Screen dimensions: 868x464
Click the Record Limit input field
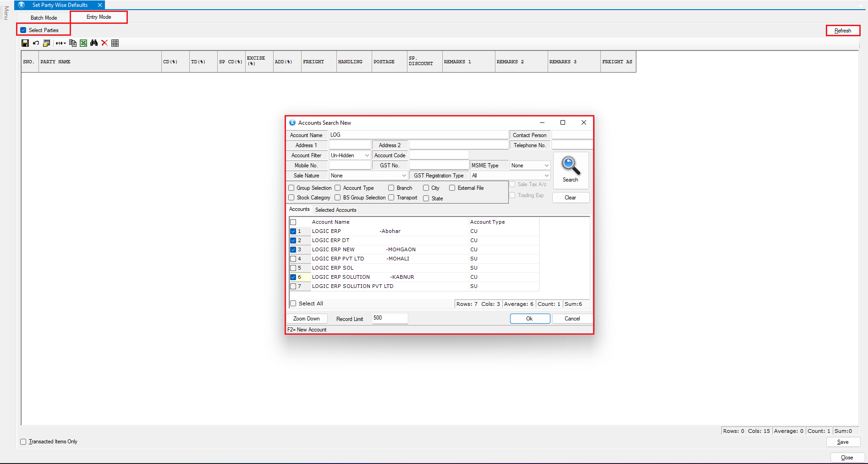pyautogui.click(x=390, y=318)
